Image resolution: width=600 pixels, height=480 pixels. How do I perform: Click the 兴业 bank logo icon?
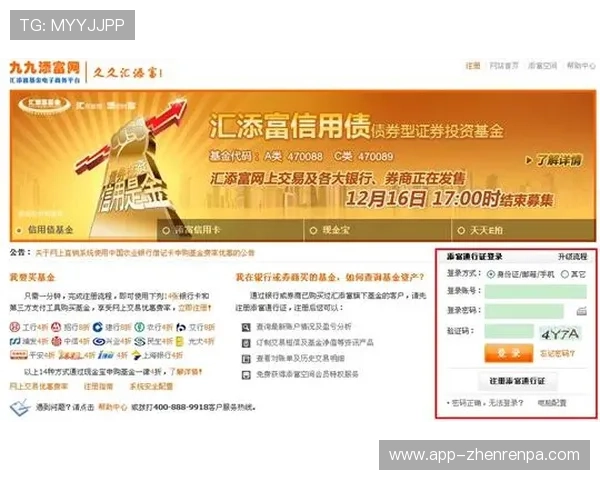98,341
